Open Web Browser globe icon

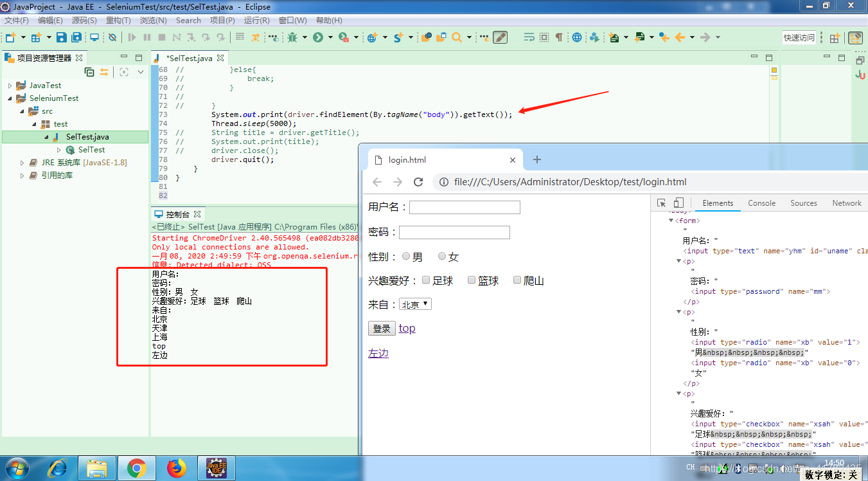pyautogui.click(x=577, y=37)
